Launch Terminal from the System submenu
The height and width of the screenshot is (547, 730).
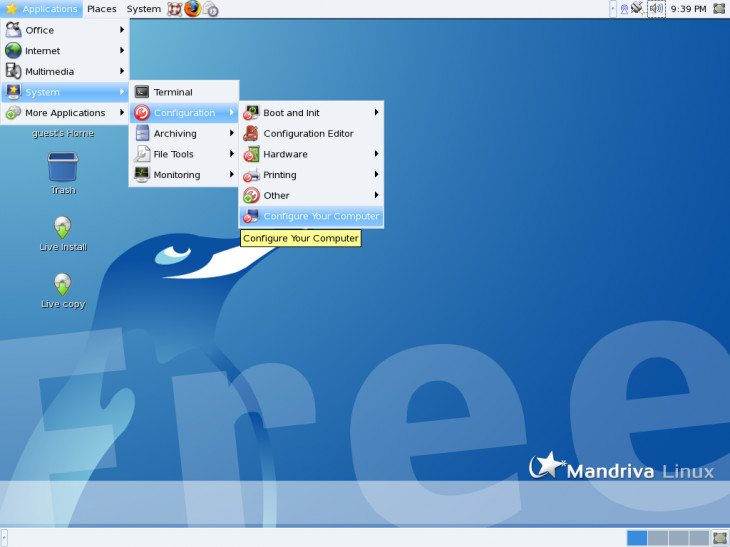point(184,92)
